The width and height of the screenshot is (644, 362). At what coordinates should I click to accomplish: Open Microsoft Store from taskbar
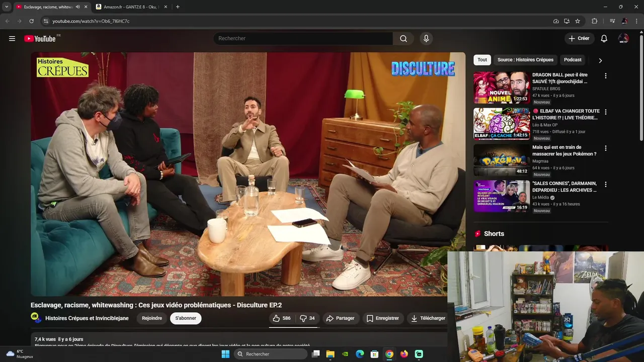coord(374,354)
